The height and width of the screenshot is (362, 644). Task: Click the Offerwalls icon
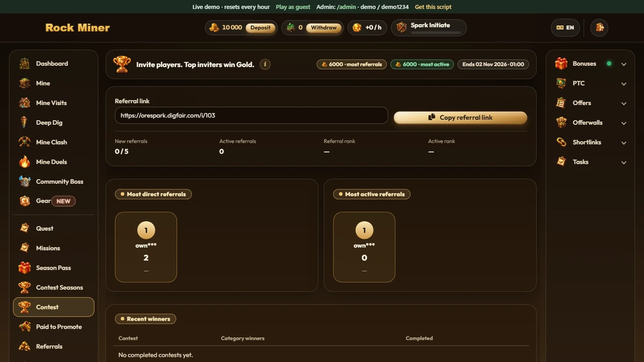(561, 123)
